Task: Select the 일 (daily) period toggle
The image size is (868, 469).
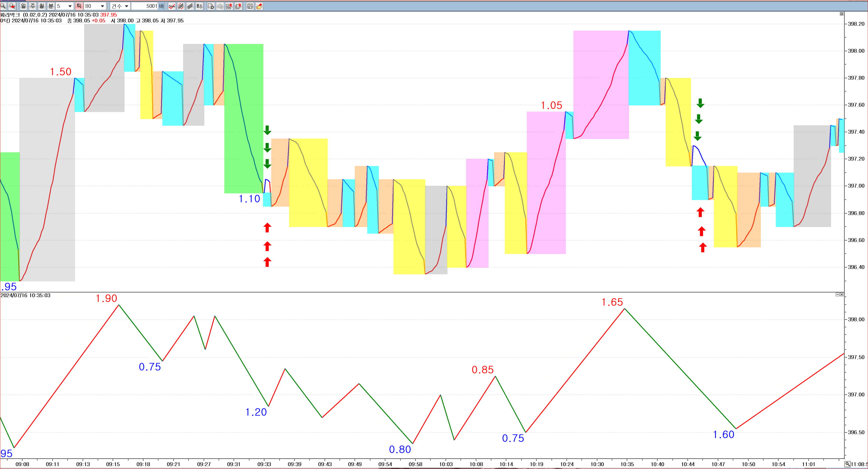Action: pos(23,6)
